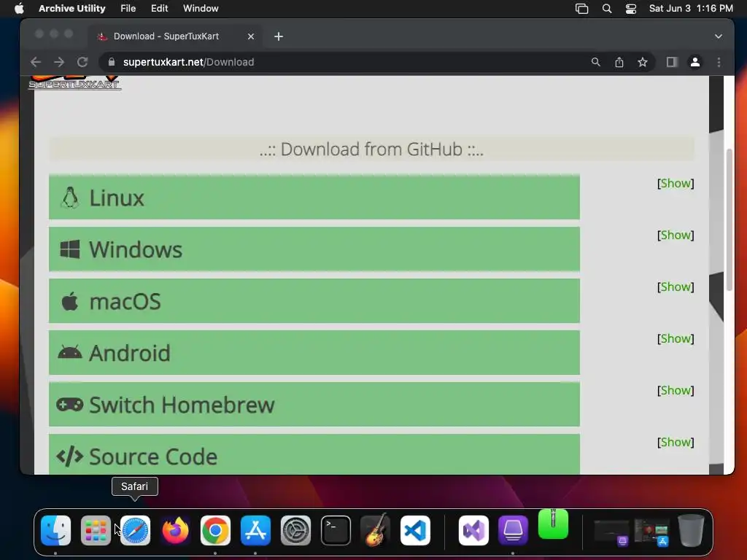747x560 pixels.
Task: Go forward in Chrome
Action: click(x=59, y=62)
